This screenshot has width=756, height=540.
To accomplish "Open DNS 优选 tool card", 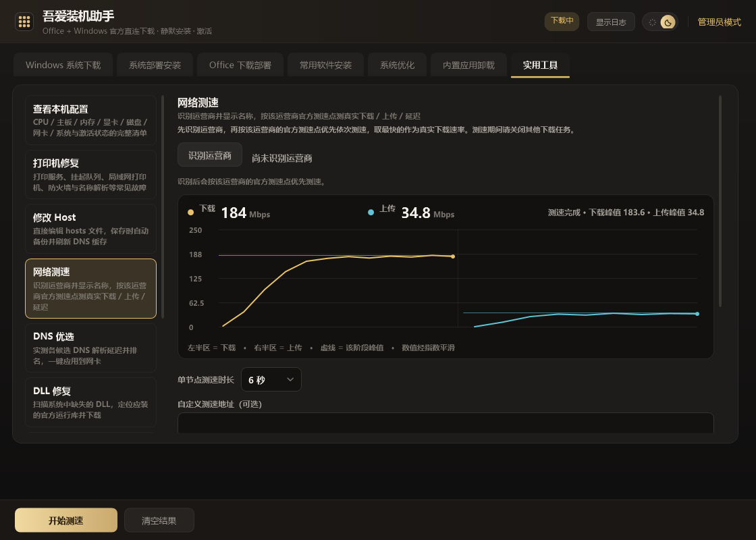I will click(90, 348).
